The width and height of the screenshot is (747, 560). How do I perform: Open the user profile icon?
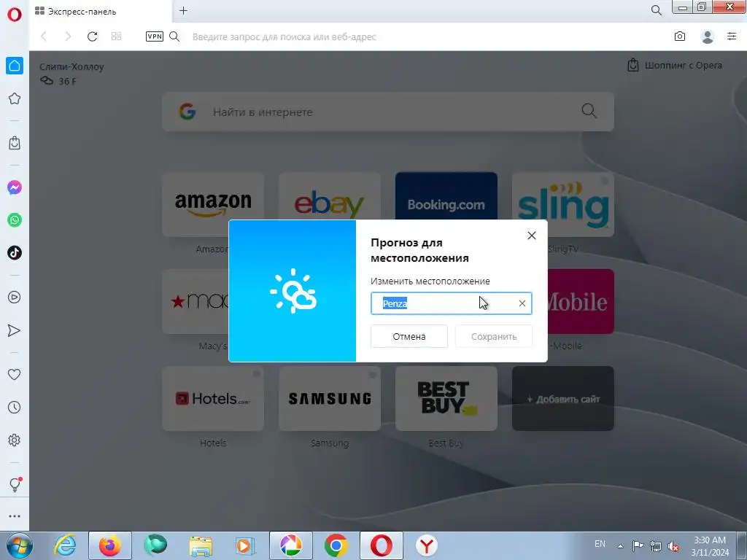pos(708,36)
